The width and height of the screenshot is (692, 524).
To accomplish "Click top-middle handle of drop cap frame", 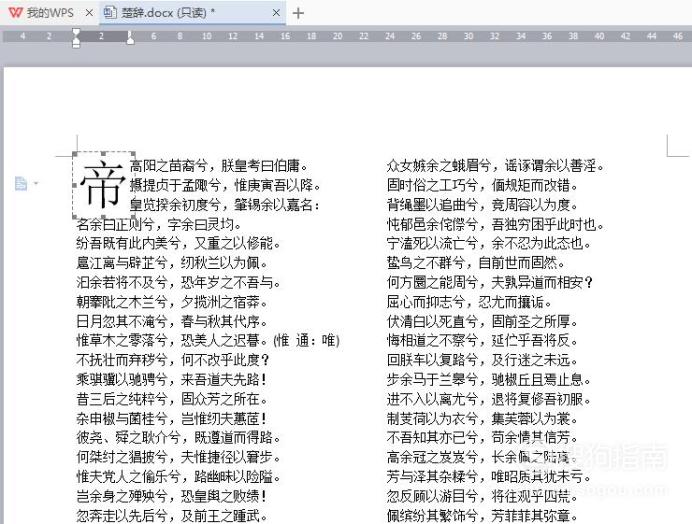I will tap(103, 153).
